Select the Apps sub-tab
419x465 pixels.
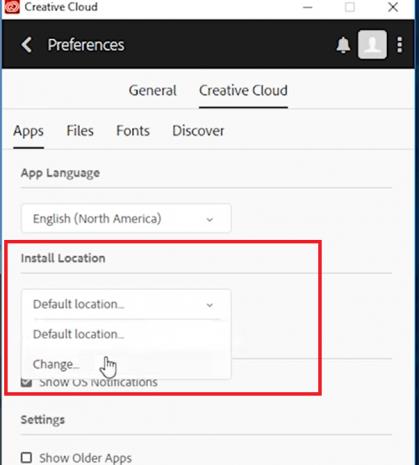pos(29,131)
